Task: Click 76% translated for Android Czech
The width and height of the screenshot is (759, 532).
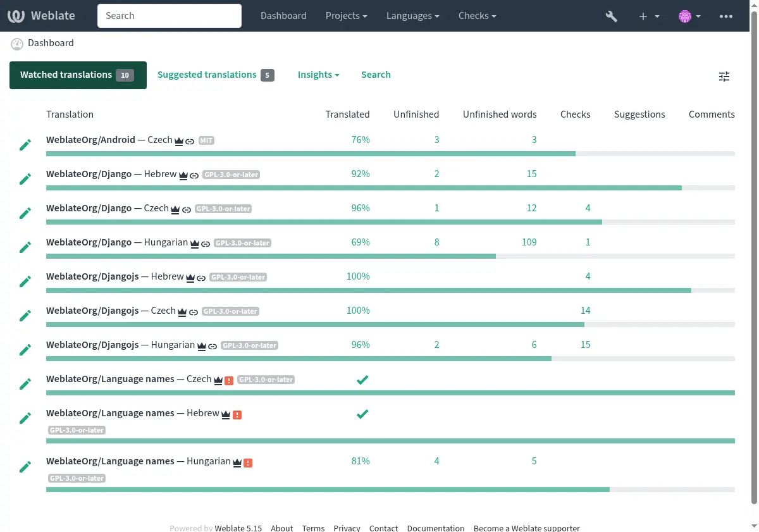Action: tap(361, 140)
